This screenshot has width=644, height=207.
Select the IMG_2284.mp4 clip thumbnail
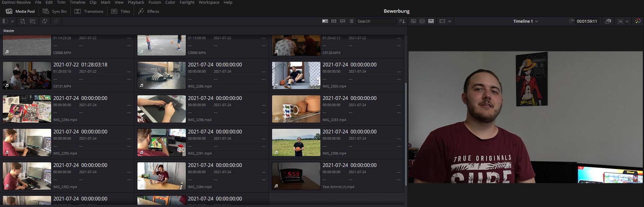[162, 176]
